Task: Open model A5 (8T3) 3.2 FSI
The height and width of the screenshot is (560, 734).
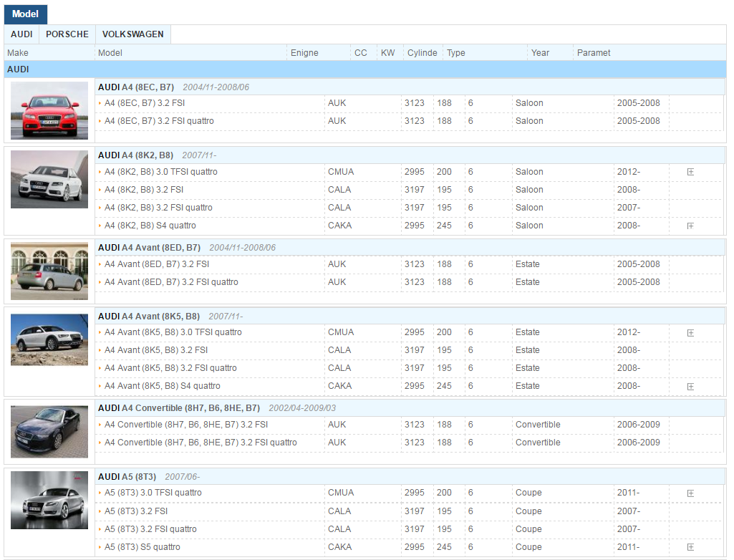Action: click(x=136, y=511)
